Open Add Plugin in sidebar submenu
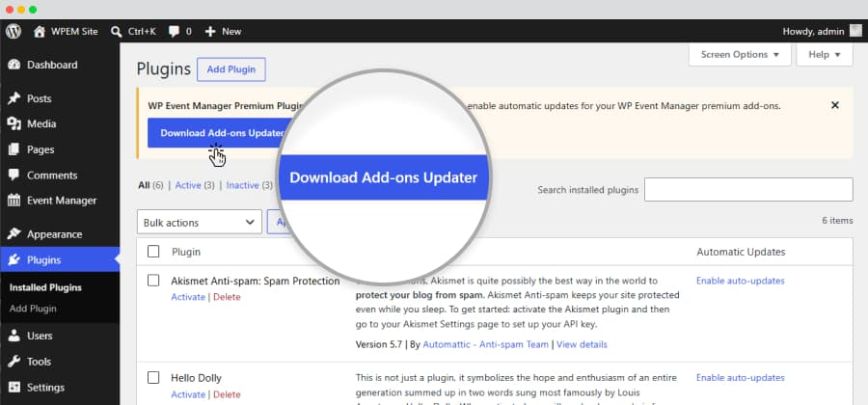Image resolution: width=868 pixels, height=405 pixels. click(33, 309)
